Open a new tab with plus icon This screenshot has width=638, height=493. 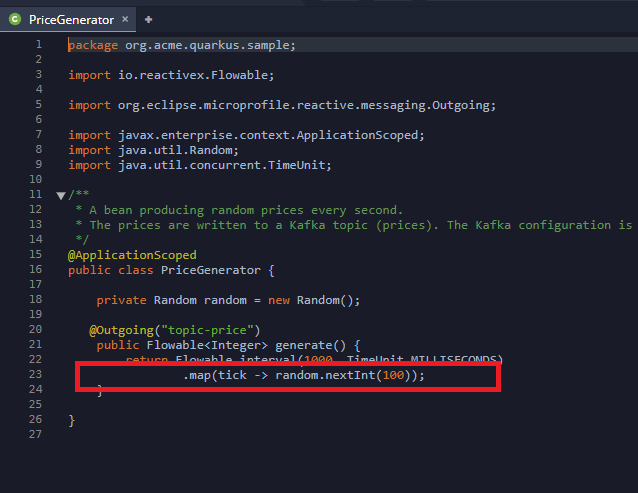click(x=149, y=19)
